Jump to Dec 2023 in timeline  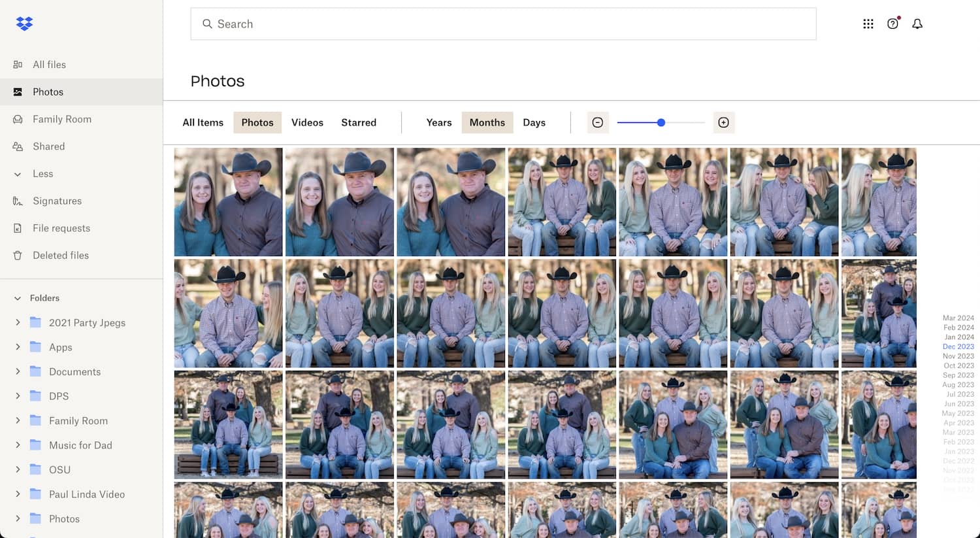click(958, 346)
